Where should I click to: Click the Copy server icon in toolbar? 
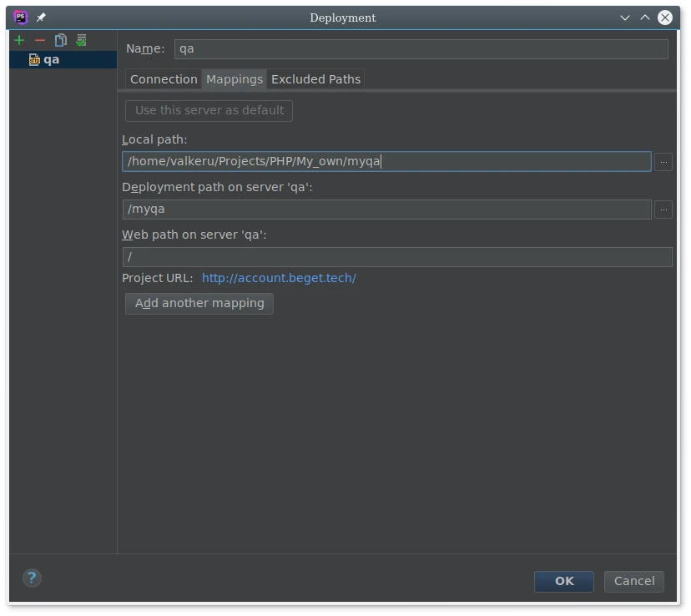pyautogui.click(x=60, y=40)
